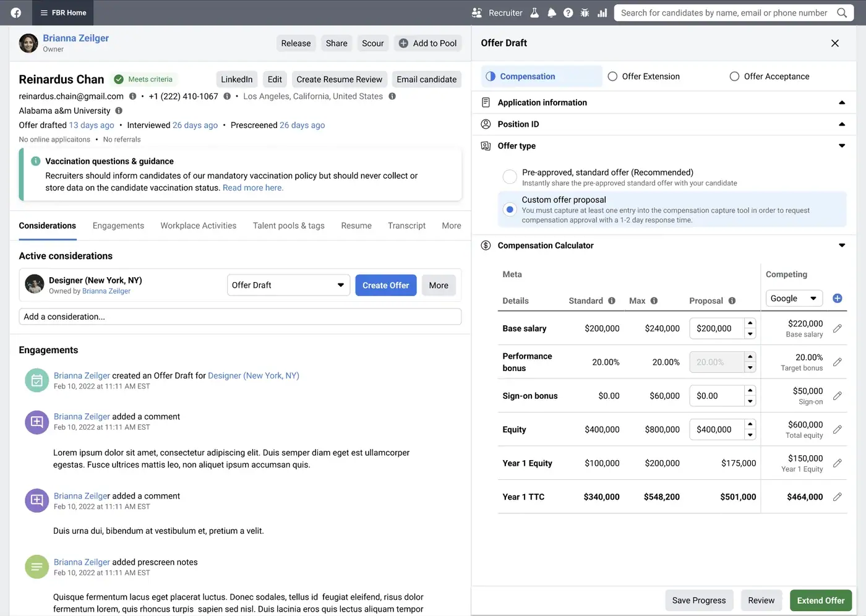Decrease Sign-on bonus proposal stepper down
Image resolution: width=866 pixels, height=616 pixels.
click(750, 401)
